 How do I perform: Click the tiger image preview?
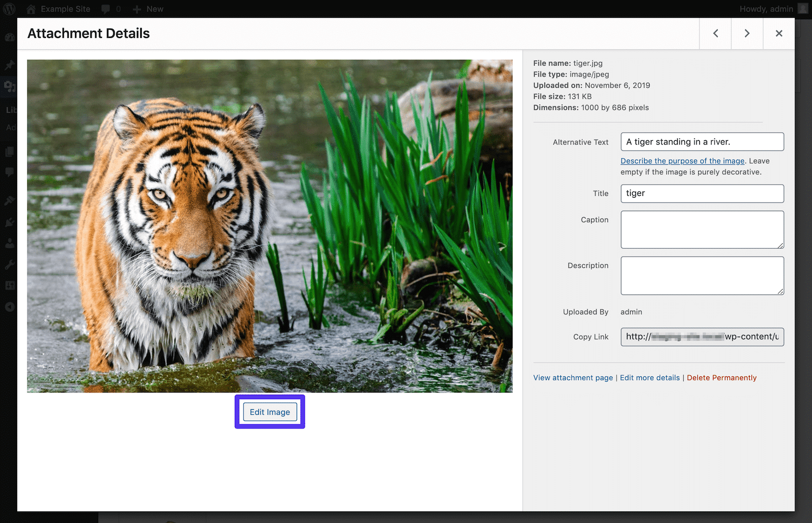270,226
